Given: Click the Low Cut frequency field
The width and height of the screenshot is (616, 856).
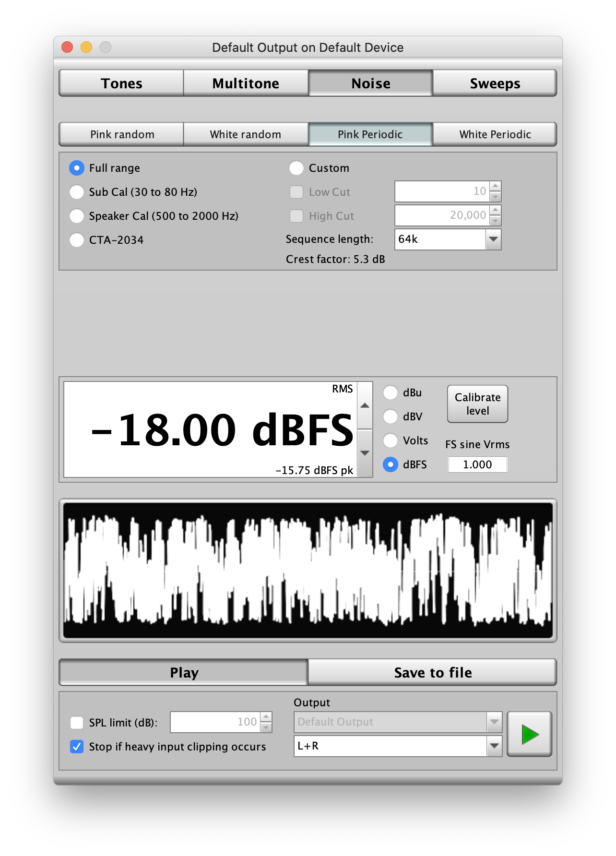Looking at the screenshot, I should (442, 191).
